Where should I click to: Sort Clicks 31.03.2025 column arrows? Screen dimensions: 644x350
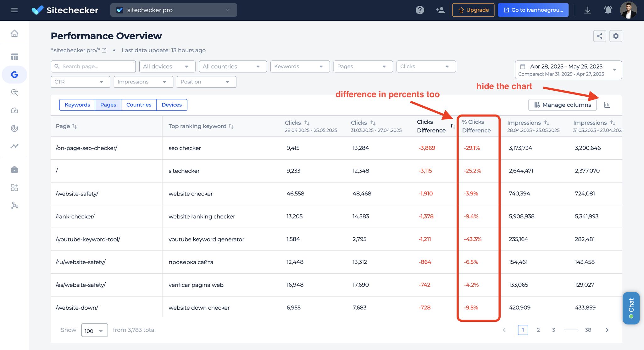373,123
